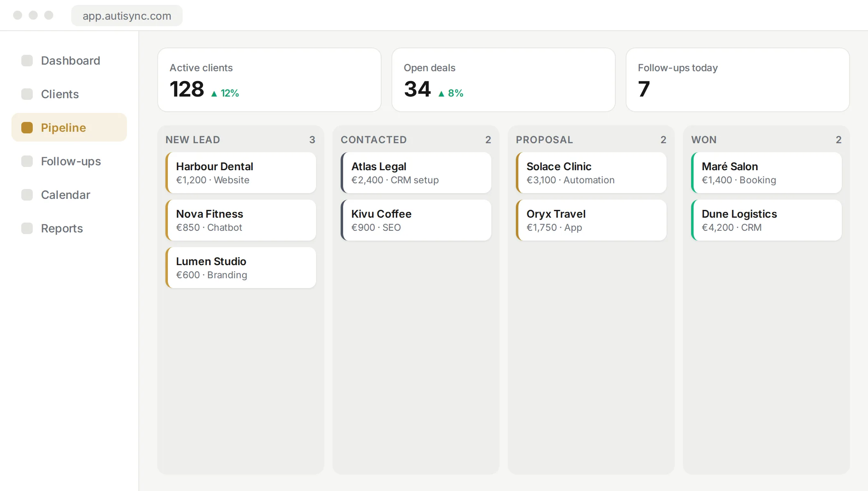
Task: Click the €2,400 · CRM setup detail text
Action: (395, 180)
